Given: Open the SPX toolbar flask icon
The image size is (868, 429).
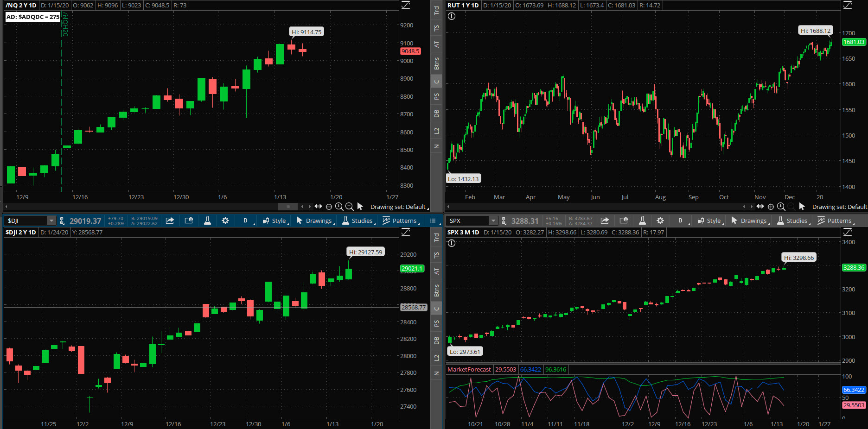Looking at the screenshot, I should tap(642, 221).
